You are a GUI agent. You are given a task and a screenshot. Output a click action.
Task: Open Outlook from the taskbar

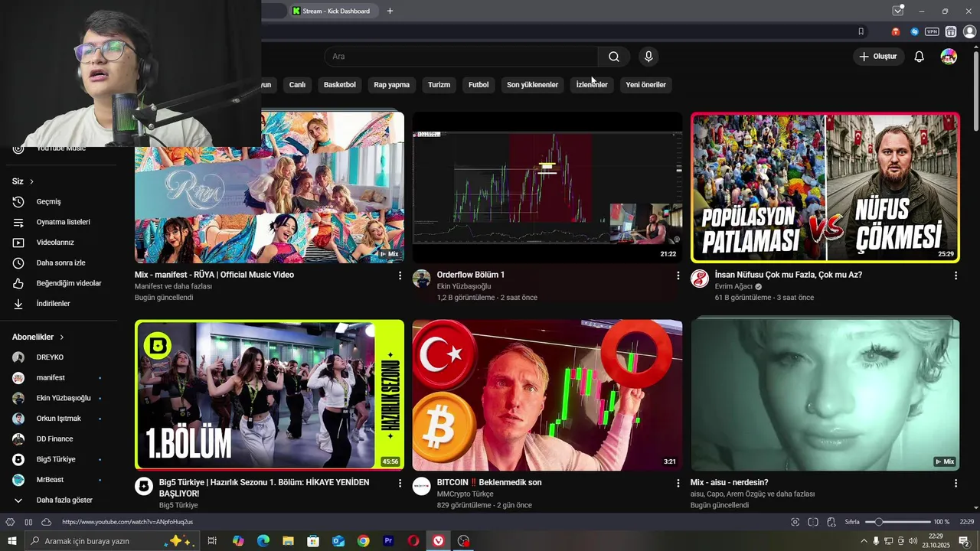[x=338, y=541]
